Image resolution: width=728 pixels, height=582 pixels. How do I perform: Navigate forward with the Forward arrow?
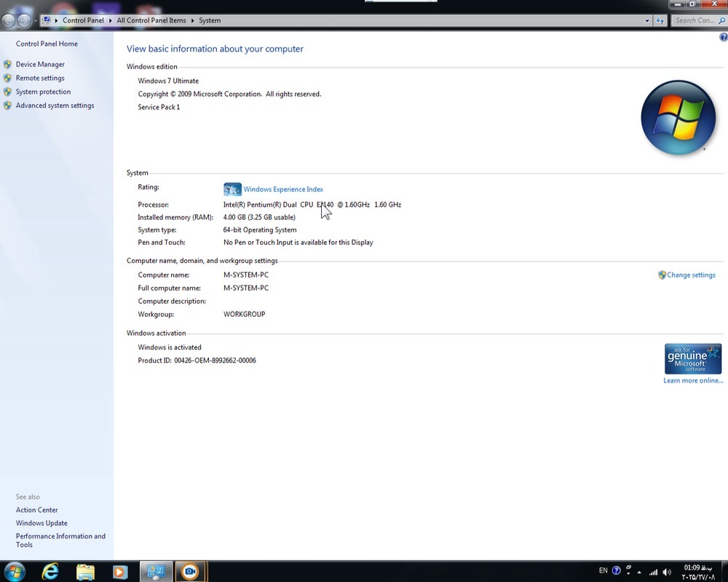24,20
